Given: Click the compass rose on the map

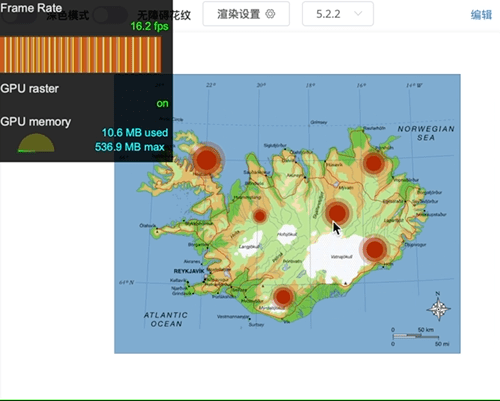Looking at the screenshot, I should pyautogui.click(x=438, y=308).
